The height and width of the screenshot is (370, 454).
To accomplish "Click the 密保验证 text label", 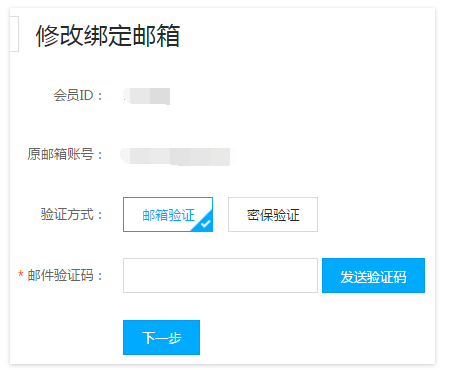I will click(273, 215).
